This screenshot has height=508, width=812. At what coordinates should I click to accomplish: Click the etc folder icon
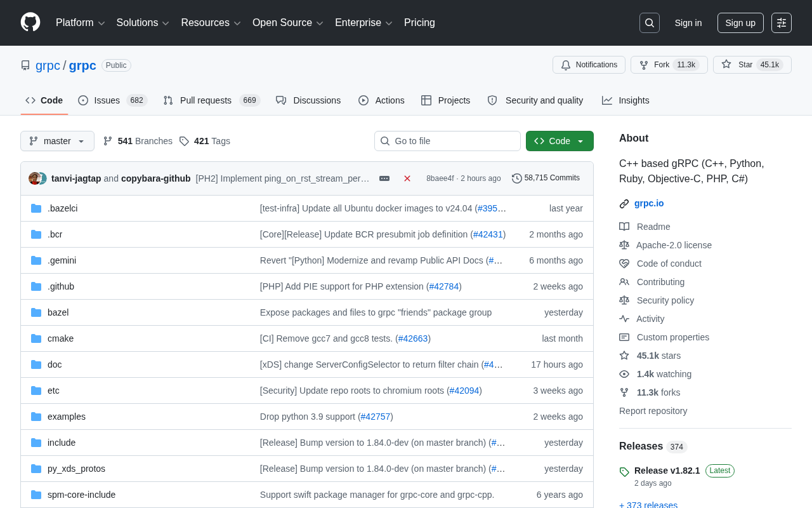click(x=36, y=391)
